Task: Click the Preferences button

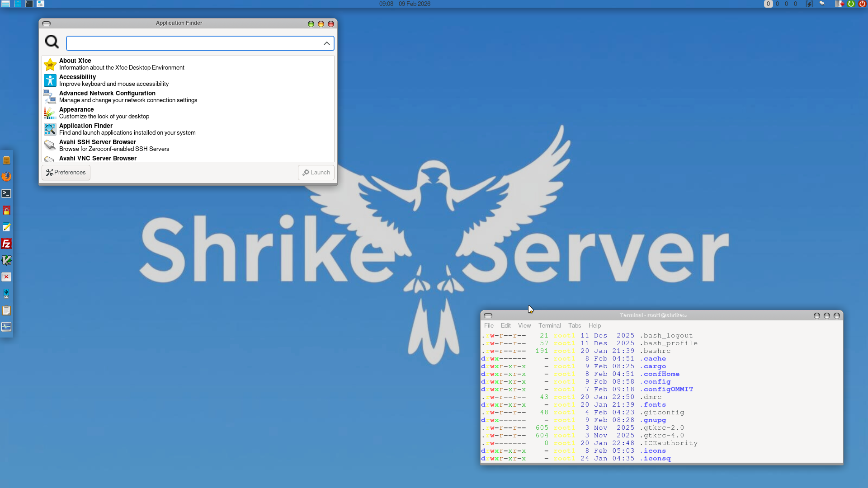Action: pyautogui.click(x=66, y=173)
